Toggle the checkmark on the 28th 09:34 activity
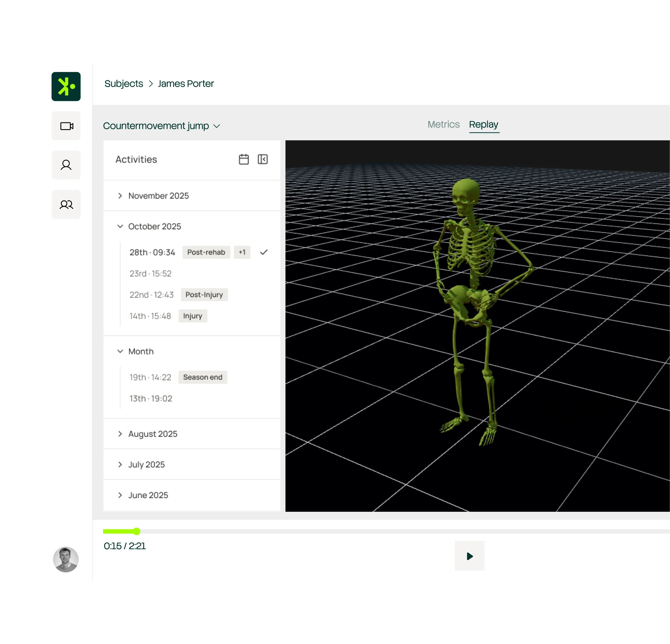The height and width of the screenshot is (644, 670). (264, 252)
